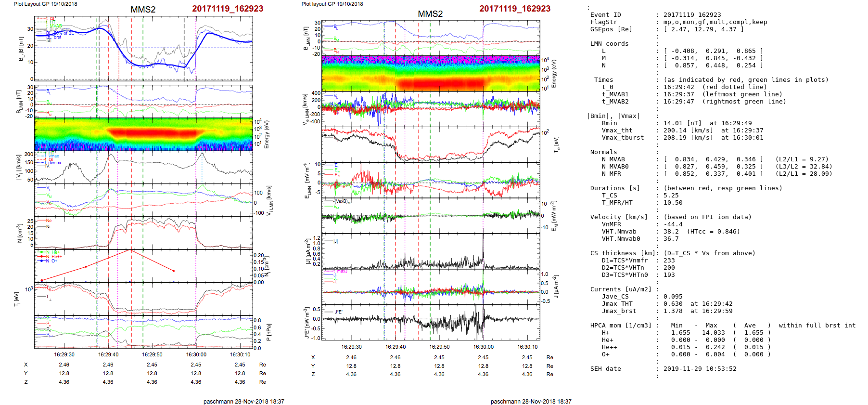This screenshot has height=405, width=868.
Task: Select the 'CS thickness [km]' heading
Action: pos(623,253)
